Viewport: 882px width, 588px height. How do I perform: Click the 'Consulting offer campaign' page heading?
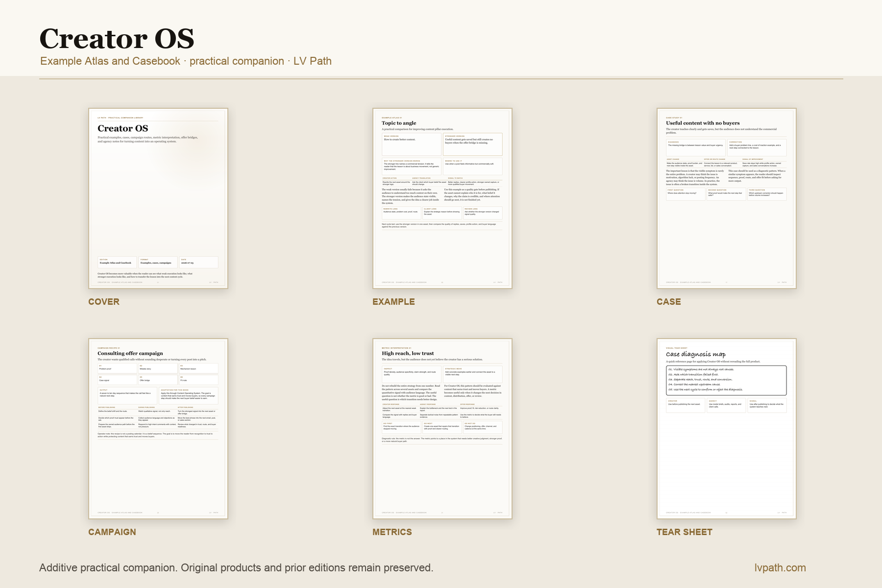pos(130,353)
